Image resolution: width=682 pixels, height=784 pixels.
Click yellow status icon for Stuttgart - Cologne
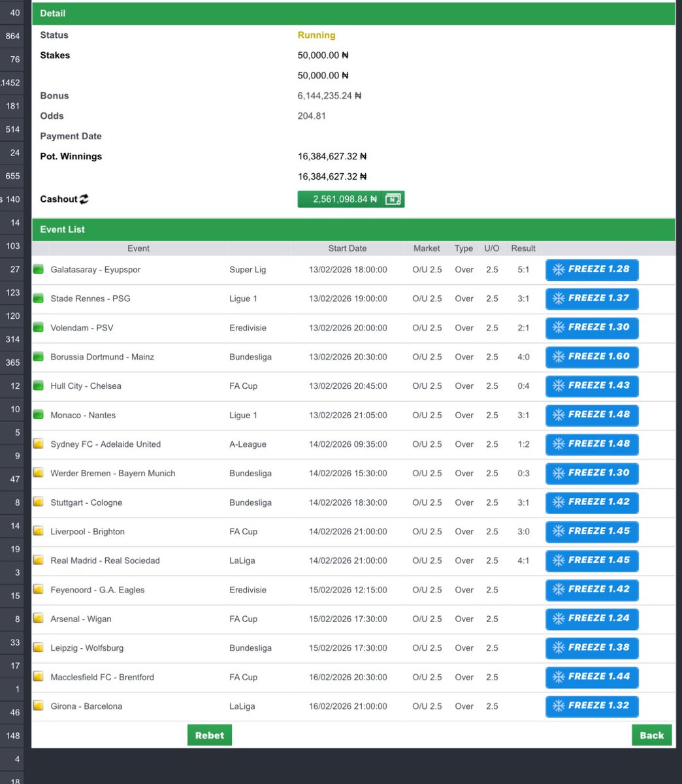coord(38,502)
